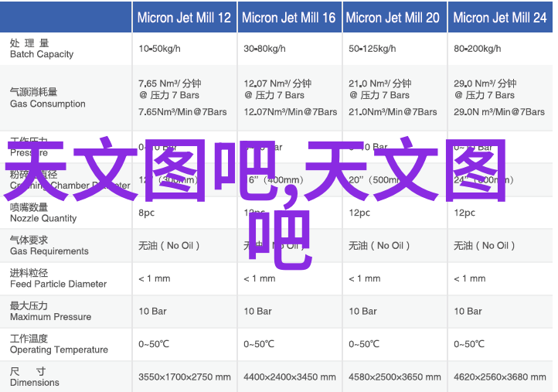Click the 12.07Nm³/Min@7Bars value

[x=291, y=112]
